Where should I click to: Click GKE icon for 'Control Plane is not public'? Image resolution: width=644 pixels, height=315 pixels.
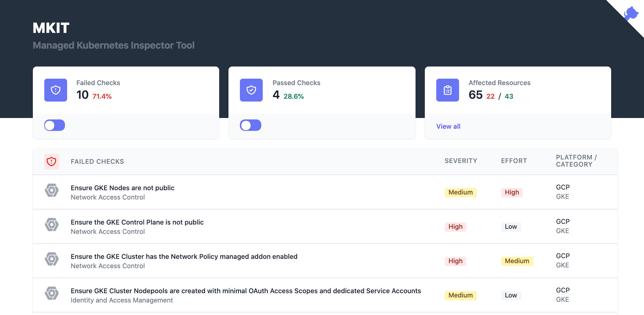tap(52, 225)
